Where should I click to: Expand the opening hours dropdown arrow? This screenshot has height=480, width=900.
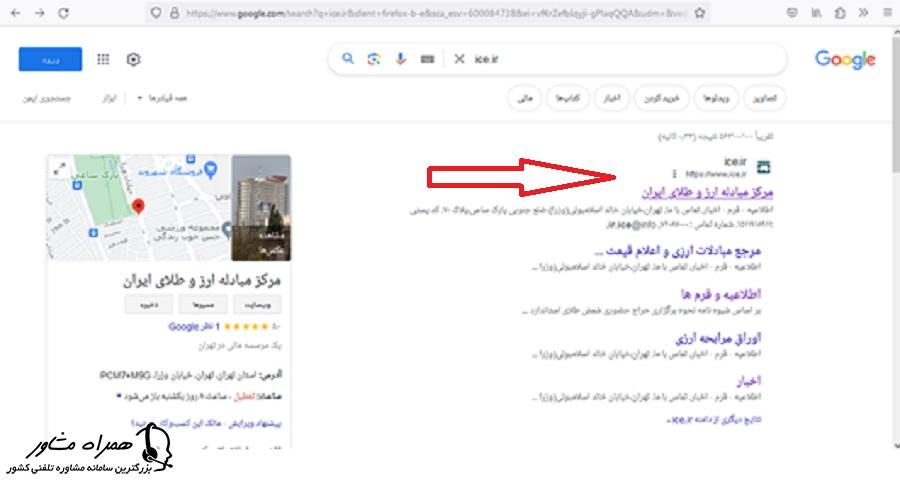point(119,396)
